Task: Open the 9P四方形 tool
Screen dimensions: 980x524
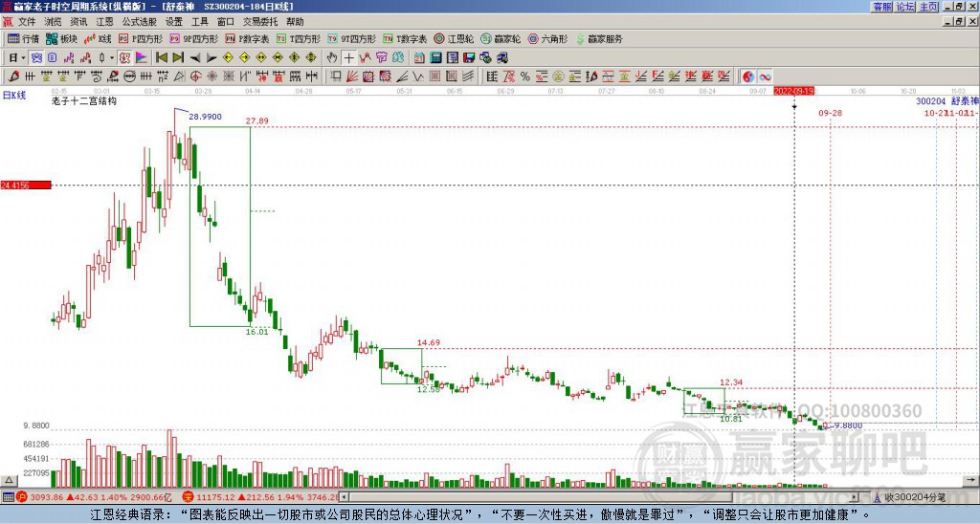Action: (193, 38)
